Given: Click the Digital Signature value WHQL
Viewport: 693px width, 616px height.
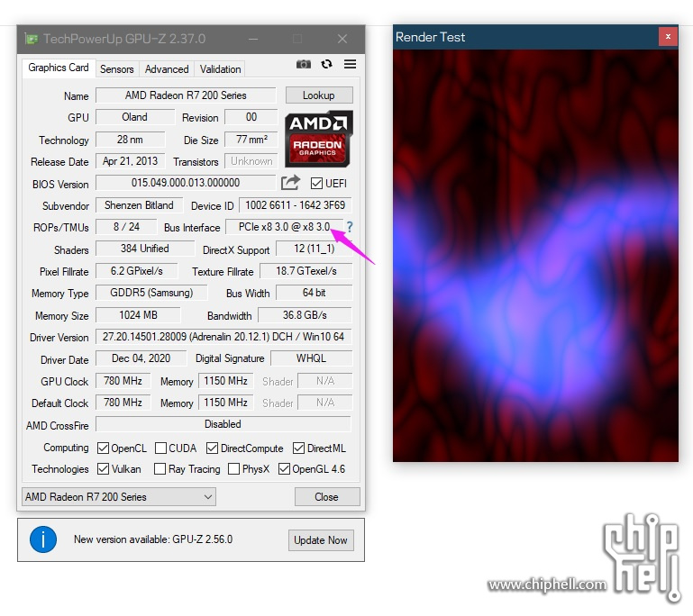Looking at the screenshot, I should tap(312, 358).
